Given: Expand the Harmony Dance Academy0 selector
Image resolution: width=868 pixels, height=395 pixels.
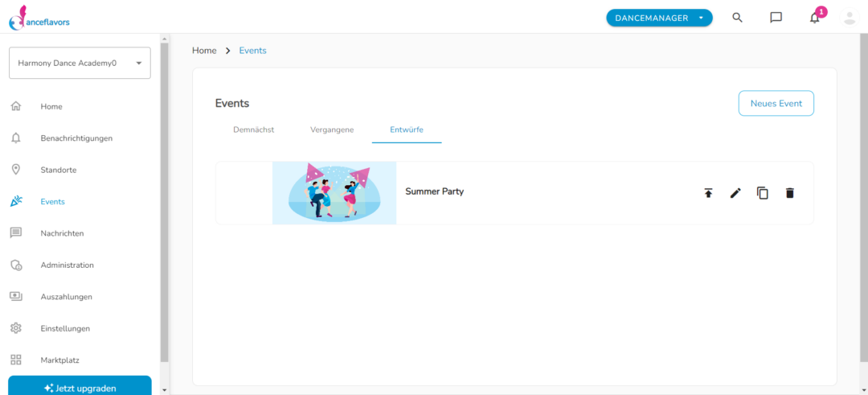Looking at the screenshot, I should (x=80, y=63).
